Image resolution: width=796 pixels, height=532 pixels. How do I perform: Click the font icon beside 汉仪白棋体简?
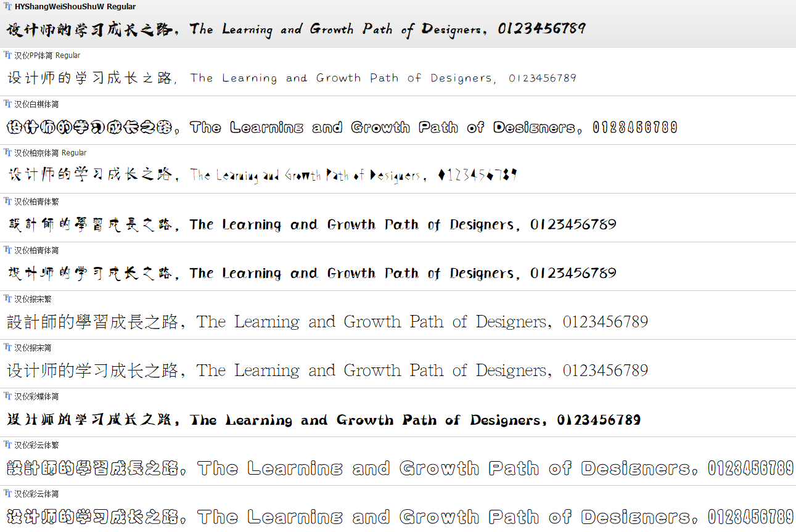click(x=7, y=104)
